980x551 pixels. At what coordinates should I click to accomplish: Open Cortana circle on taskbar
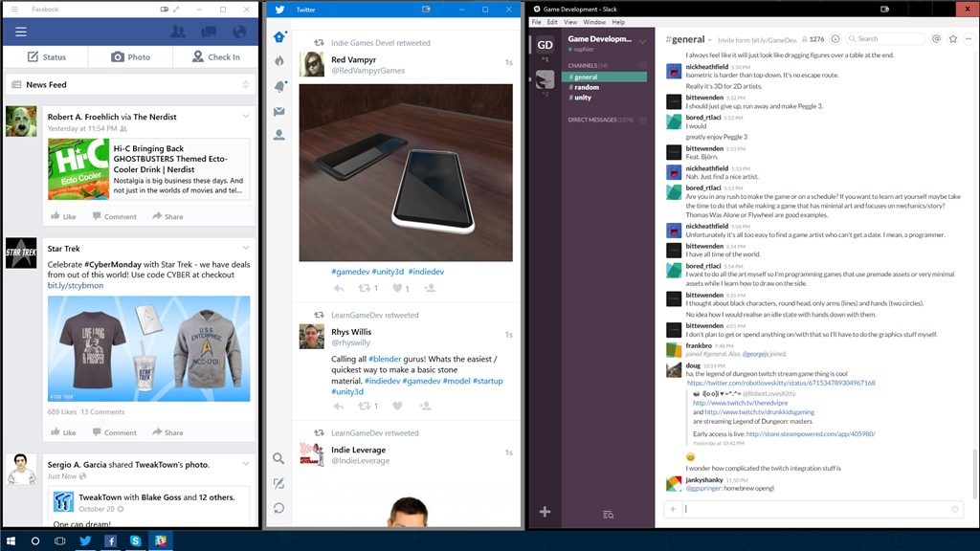(x=35, y=541)
